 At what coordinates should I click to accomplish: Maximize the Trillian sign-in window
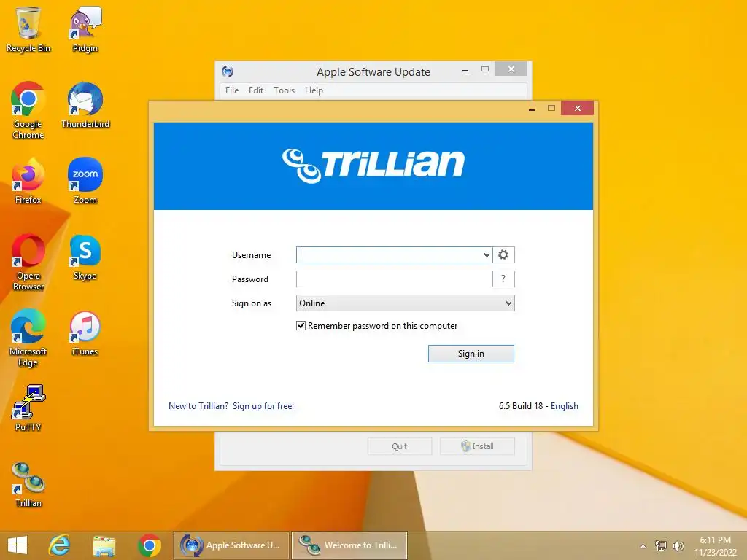click(x=551, y=109)
